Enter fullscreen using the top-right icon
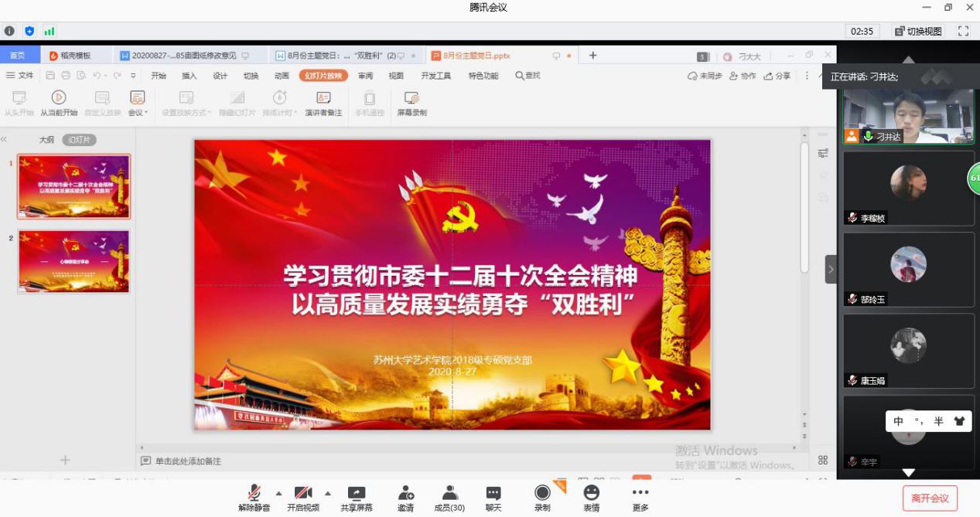This screenshot has width=980, height=517. point(963,31)
